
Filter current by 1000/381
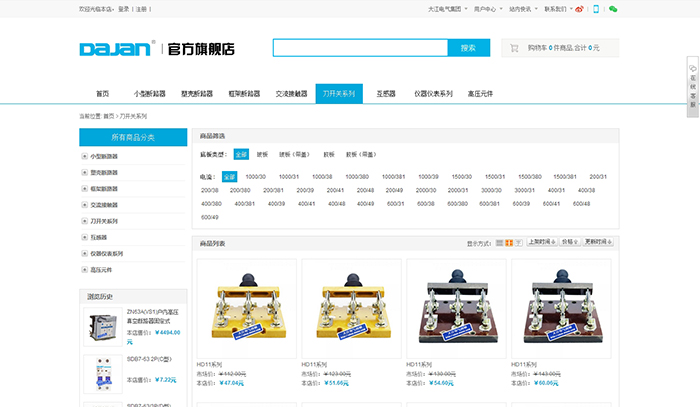[x=393, y=177]
